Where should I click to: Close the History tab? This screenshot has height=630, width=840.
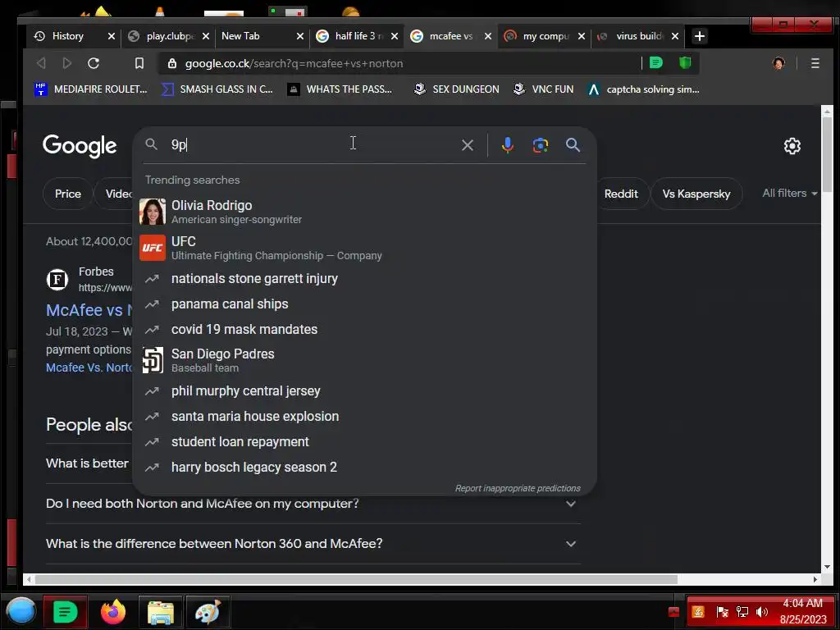coord(112,36)
